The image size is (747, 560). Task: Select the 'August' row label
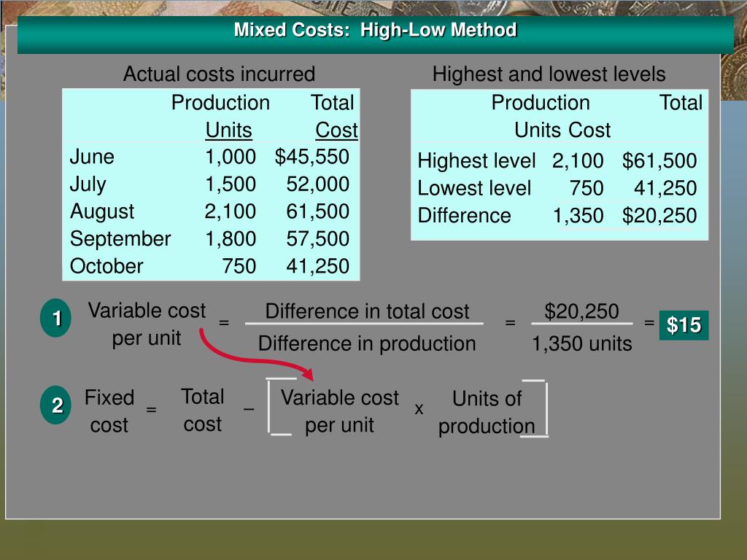click(102, 211)
